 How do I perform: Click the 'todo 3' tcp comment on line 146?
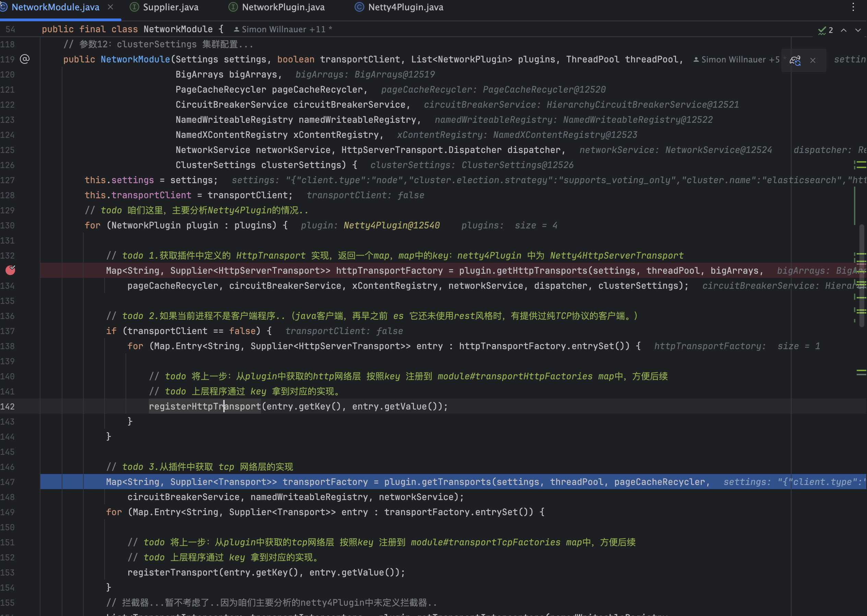200,466
